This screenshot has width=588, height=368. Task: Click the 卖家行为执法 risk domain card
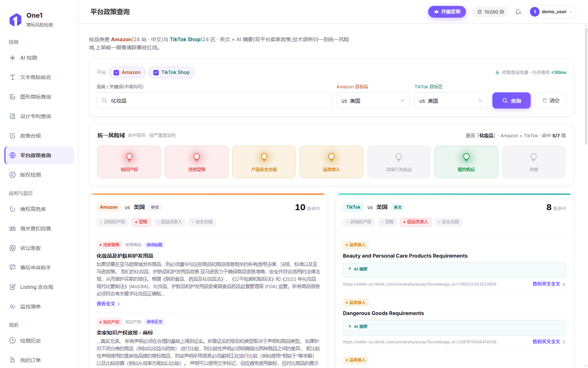point(399,162)
